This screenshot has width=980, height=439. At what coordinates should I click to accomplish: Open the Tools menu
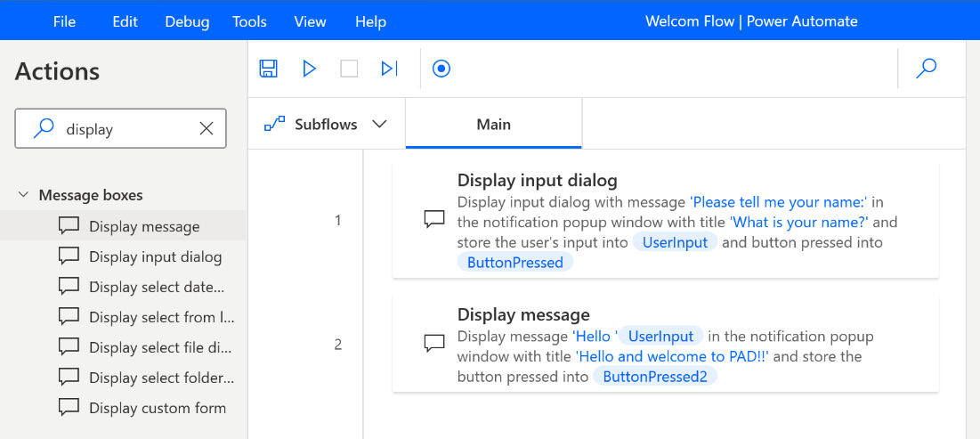coord(249,22)
